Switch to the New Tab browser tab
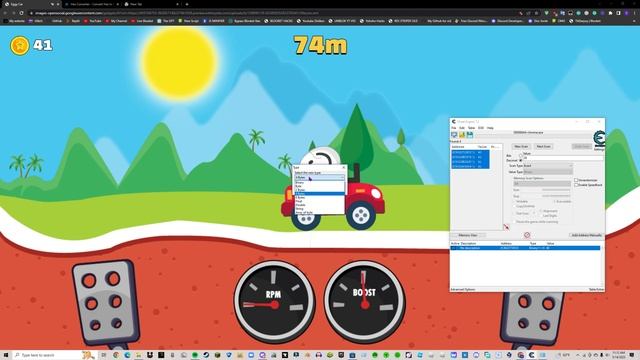The height and width of the screenshot is (360, 640). [151, 4]
